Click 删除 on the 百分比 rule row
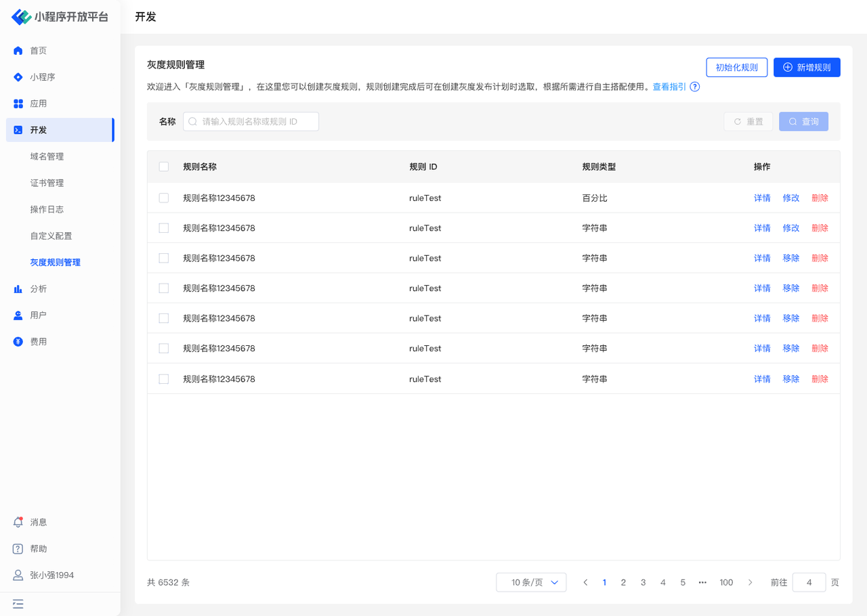The image size is (867, 616). (x=820, y=198)
